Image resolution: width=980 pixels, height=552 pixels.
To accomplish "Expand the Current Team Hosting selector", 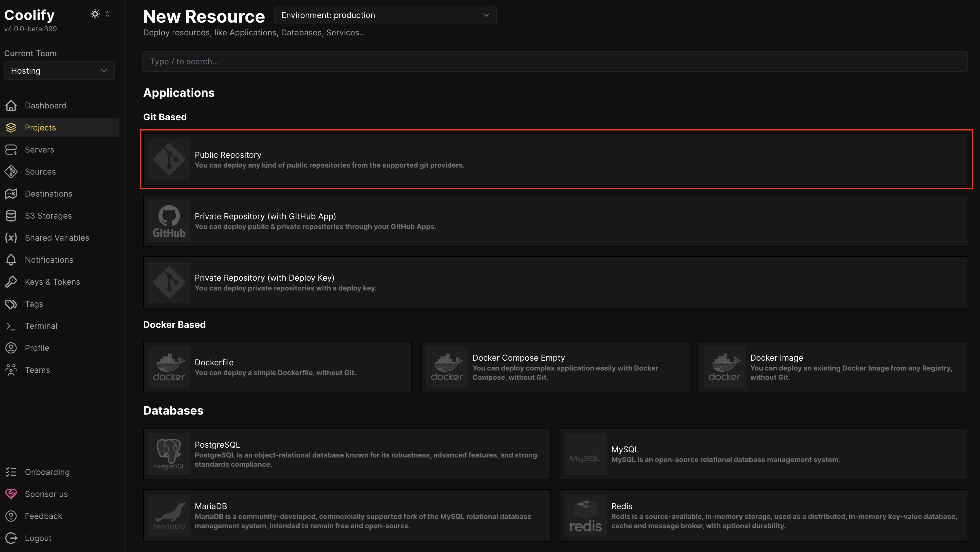I will click(x=59, y=70).
